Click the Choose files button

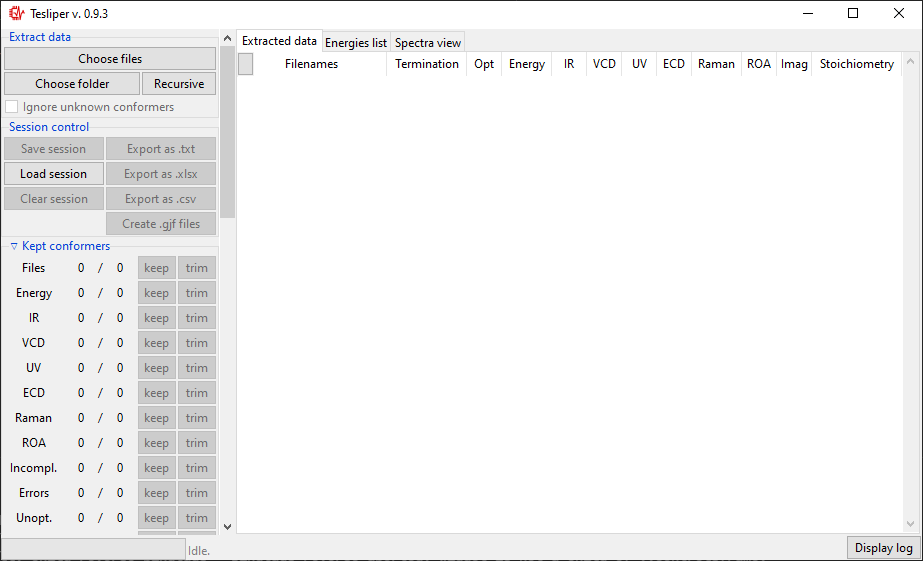[110, 59]
